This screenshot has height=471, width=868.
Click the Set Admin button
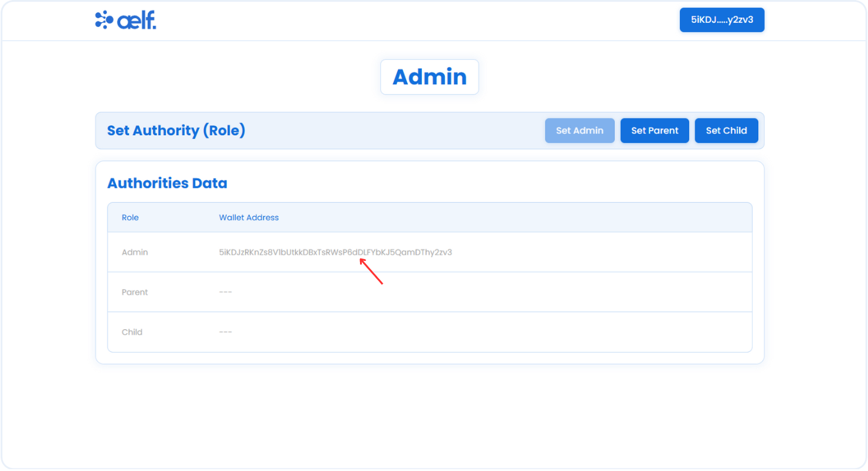(579, 130)
